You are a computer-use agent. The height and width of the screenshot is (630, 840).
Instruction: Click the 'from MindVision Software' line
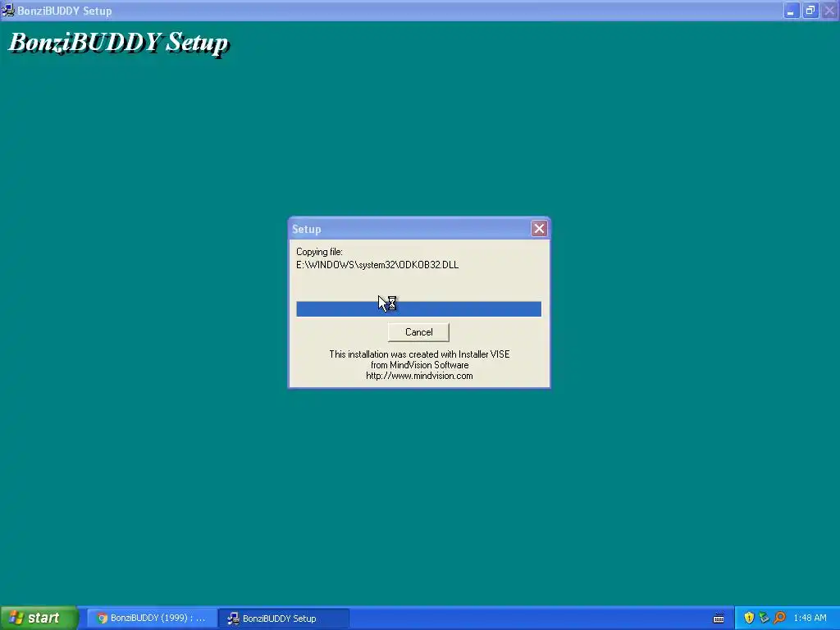[x=419, y=365]
